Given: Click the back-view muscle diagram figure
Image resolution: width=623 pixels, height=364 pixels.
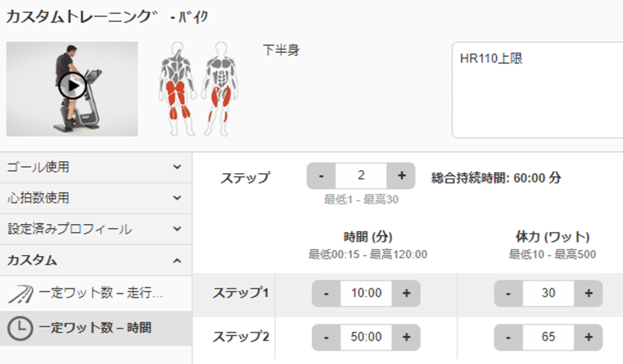Looking at the screenshot, I should (177, 89).
